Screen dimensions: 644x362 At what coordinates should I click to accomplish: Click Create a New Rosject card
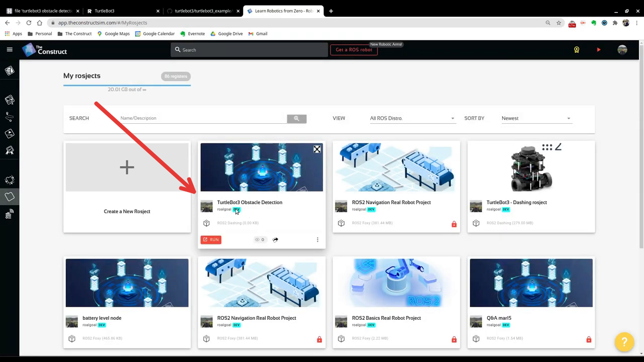(127, 187)
